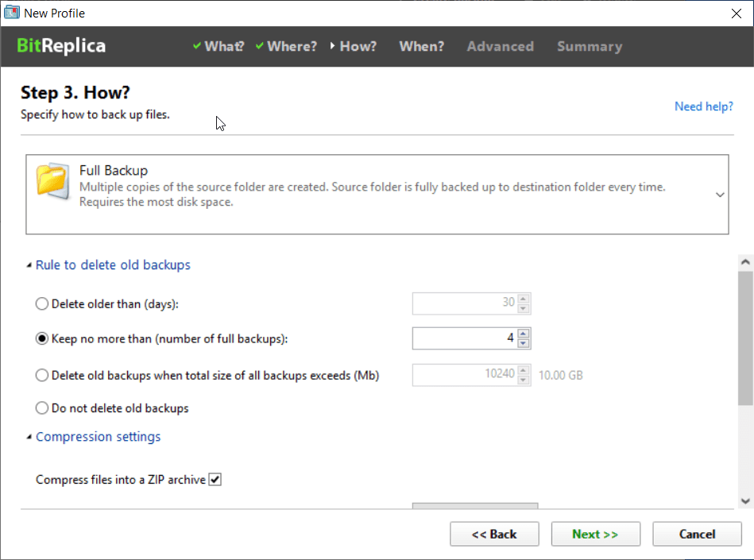Screen dimensions: 754x560
Task: Click the vertical scrollbar thumb
Action: (746, 338)
